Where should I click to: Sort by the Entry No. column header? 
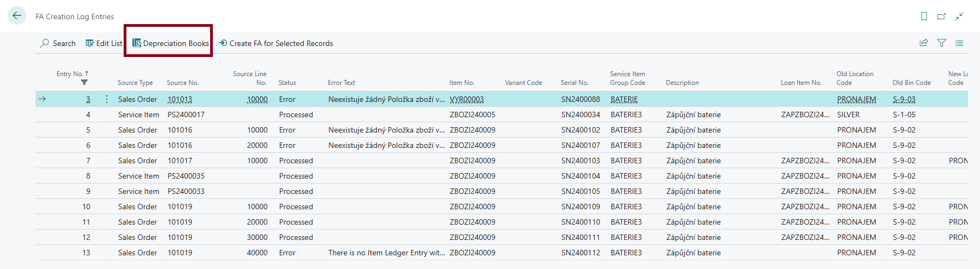click(x=72, y=74)
